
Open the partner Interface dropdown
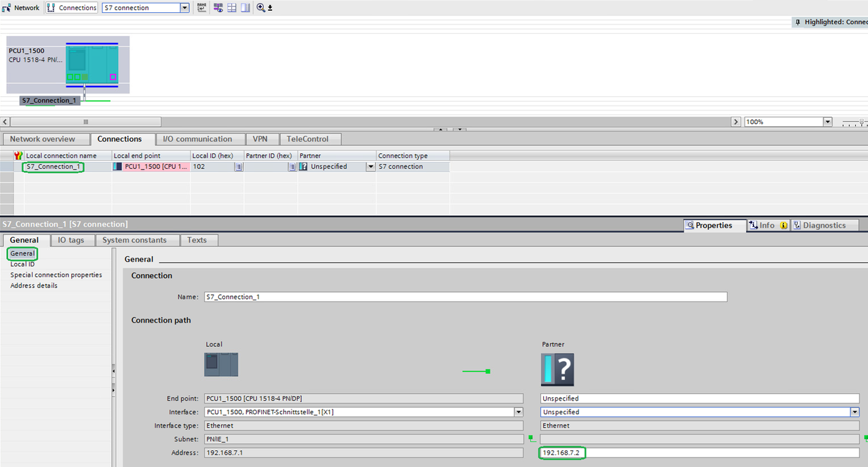coord(854,412)
